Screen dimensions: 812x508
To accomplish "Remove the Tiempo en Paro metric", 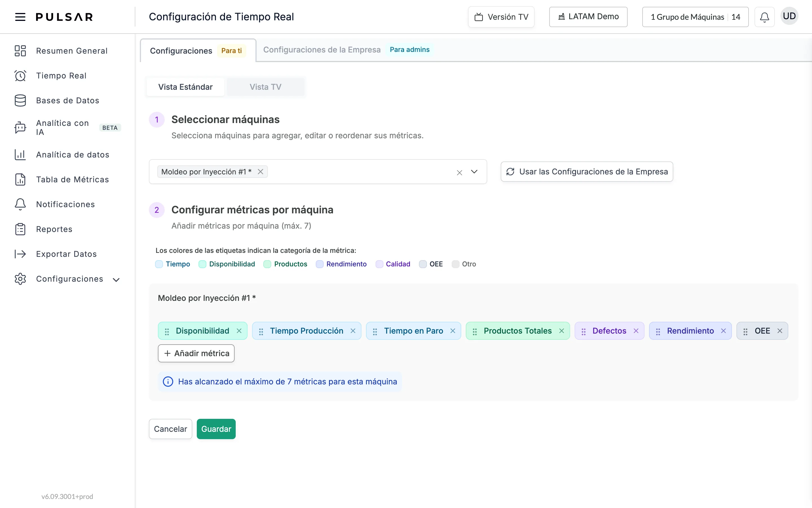I will pyautogui.click(x=453, y=331).
